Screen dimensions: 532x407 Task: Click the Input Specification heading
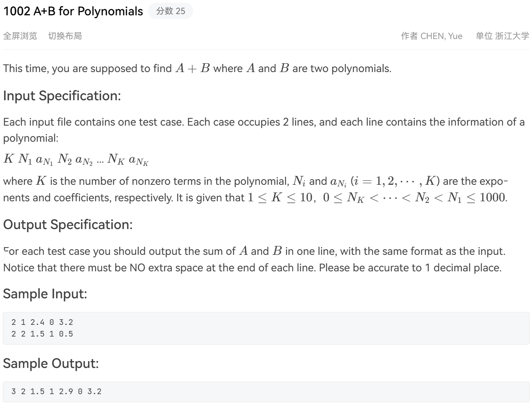[x=62, y=96]
